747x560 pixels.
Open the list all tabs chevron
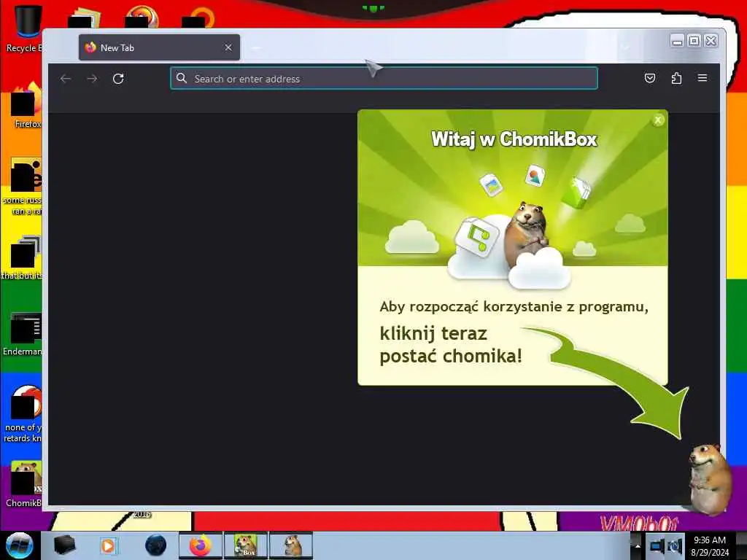[625, 47]
